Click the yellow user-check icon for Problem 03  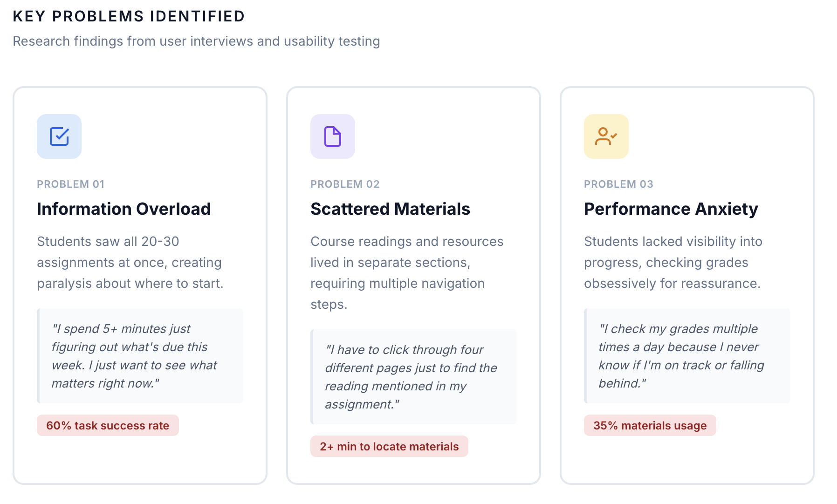point(606,136)
